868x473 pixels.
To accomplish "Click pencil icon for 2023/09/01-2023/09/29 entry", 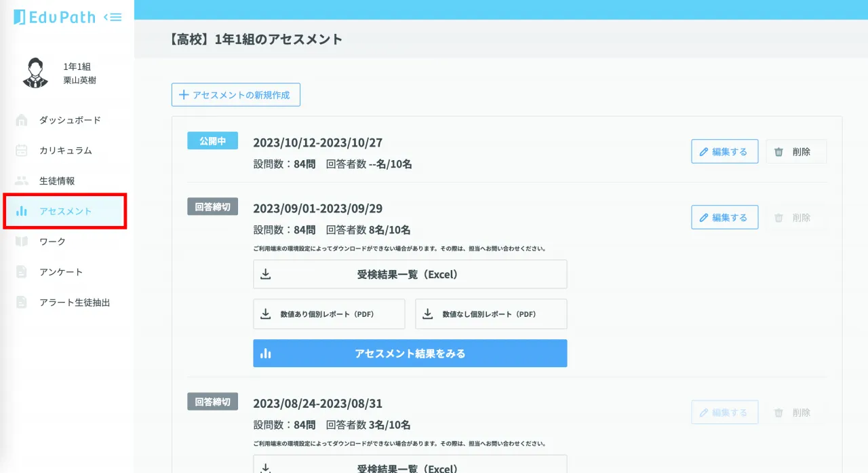I will point(704,217).
